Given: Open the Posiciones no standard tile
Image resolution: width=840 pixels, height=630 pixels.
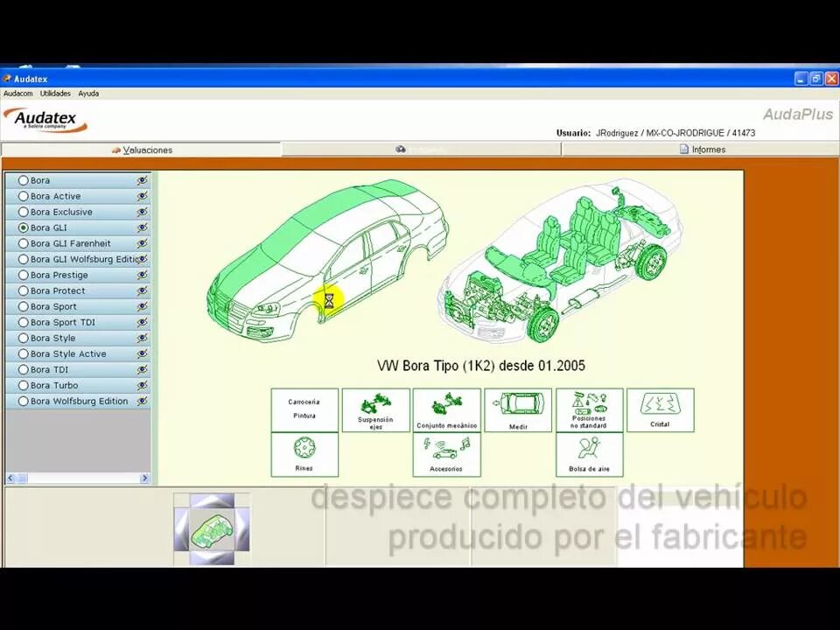Looking at the screenshot, I should [x=589, y=409].
